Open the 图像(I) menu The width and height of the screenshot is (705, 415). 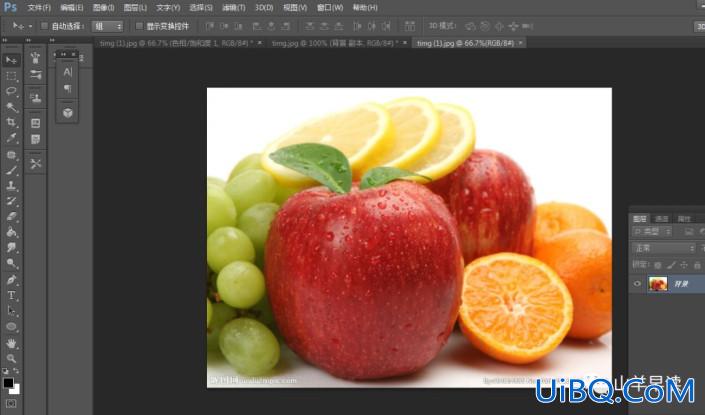point(104,8)
